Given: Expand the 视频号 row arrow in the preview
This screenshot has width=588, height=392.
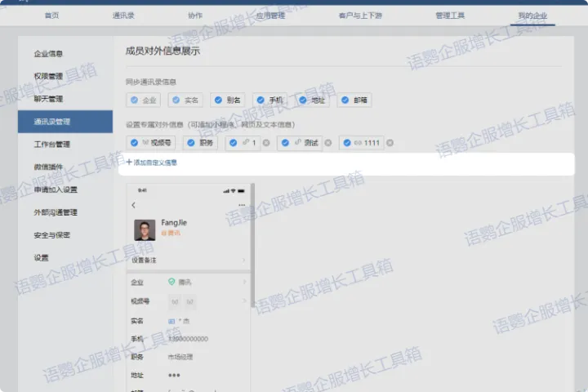Looking at the screenshot, I should (x=243, y=301).
